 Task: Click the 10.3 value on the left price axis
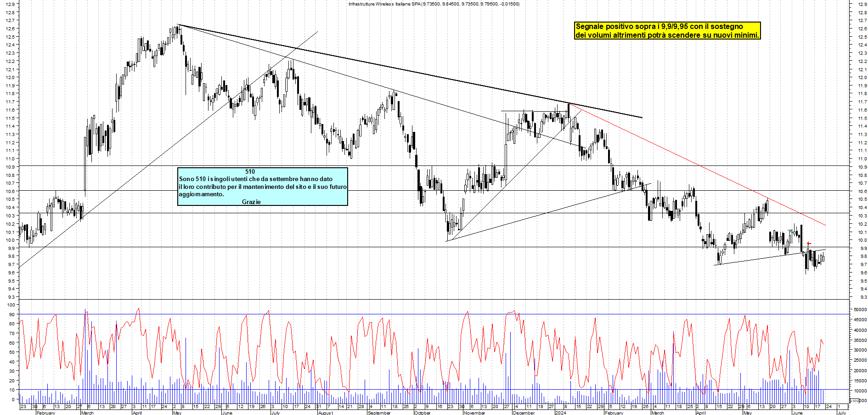[x=10, y=216]
